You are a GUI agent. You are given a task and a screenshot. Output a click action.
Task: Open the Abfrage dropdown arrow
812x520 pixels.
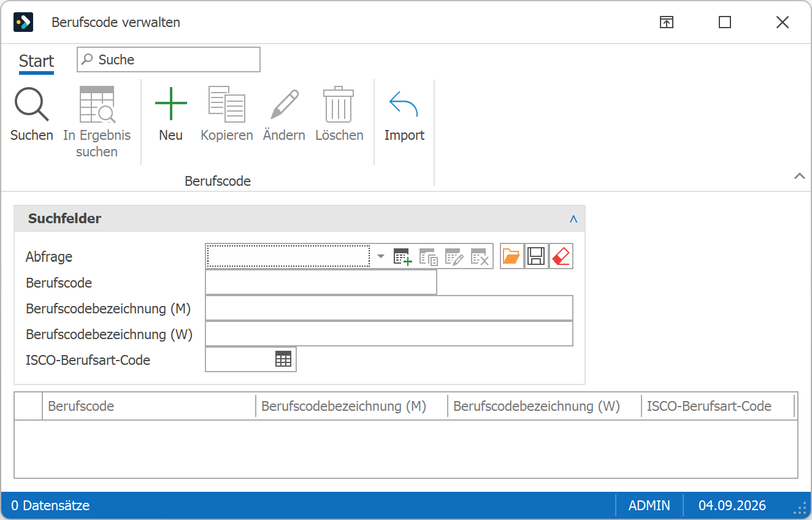coord(381,256)
